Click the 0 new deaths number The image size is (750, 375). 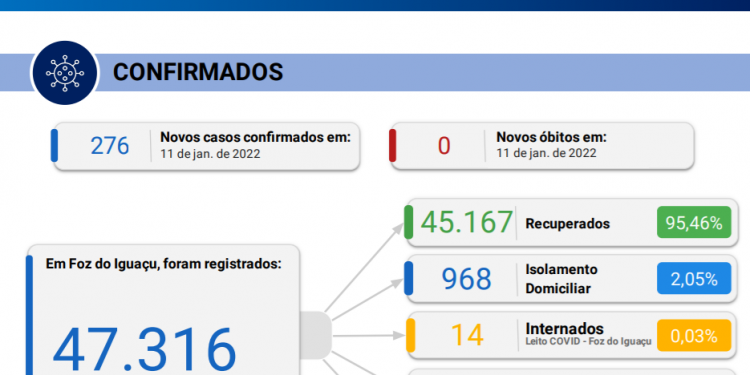(444, 146)
